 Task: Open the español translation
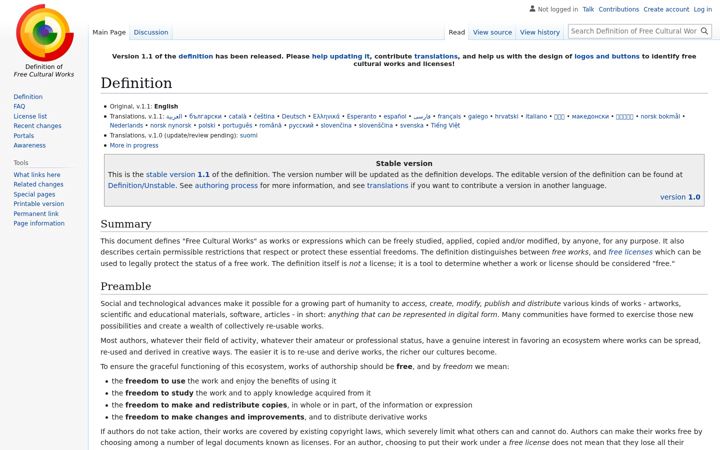point(395,116)
